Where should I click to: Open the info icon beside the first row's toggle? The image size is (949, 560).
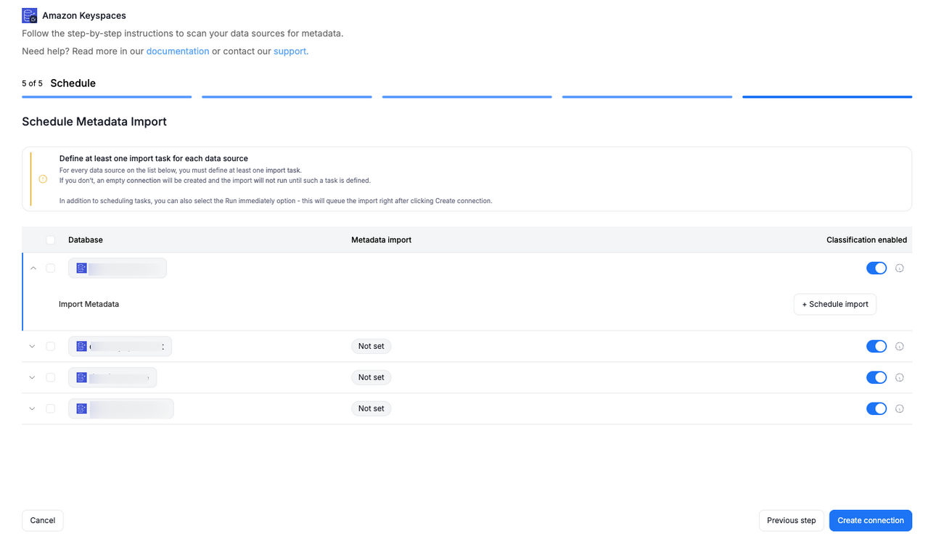(x=900, y=268)
